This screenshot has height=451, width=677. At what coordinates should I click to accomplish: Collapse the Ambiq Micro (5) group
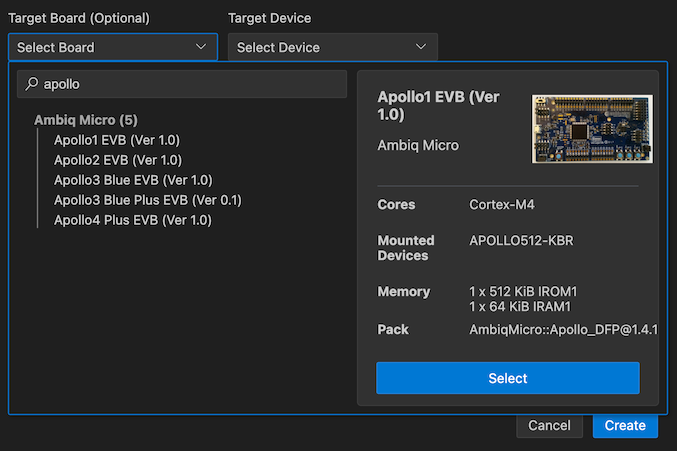click(85, 120)
